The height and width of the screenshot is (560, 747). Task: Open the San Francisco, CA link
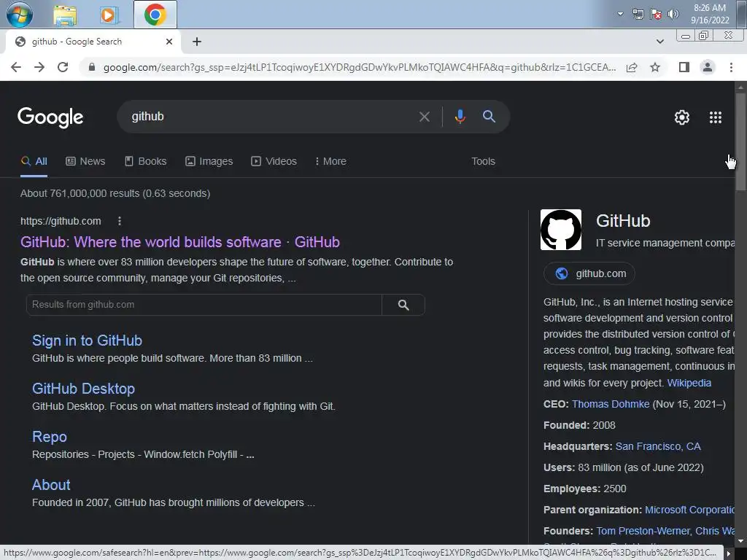tap(658, 446)
